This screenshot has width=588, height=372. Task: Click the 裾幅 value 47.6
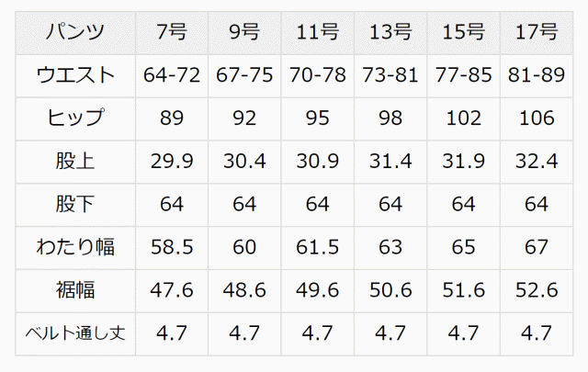(172, 290)
